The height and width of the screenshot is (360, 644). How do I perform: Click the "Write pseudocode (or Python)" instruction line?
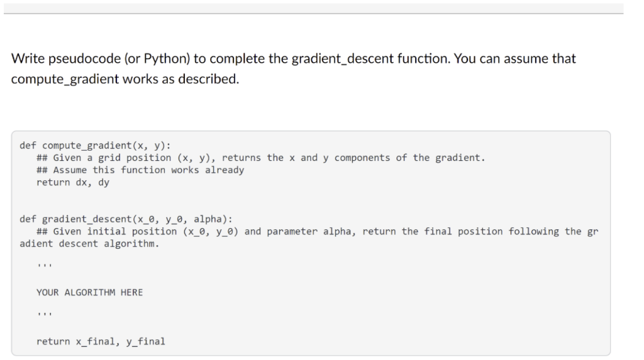(293, 58)
